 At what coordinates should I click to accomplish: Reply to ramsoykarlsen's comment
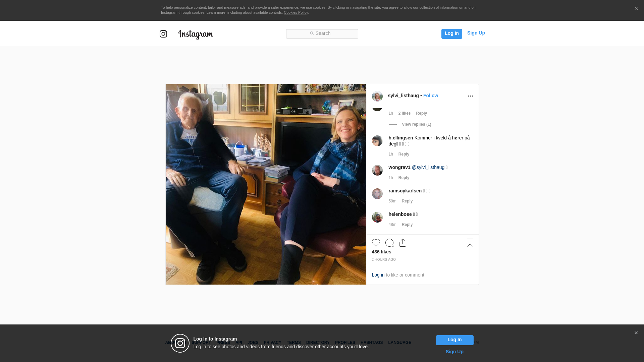click(x=407, y=201)
